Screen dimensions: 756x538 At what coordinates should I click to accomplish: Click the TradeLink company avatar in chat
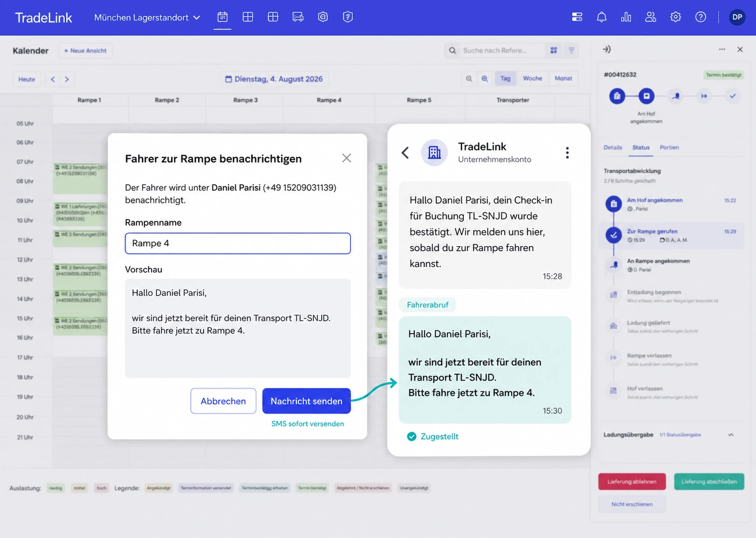(x=434, y=152)
